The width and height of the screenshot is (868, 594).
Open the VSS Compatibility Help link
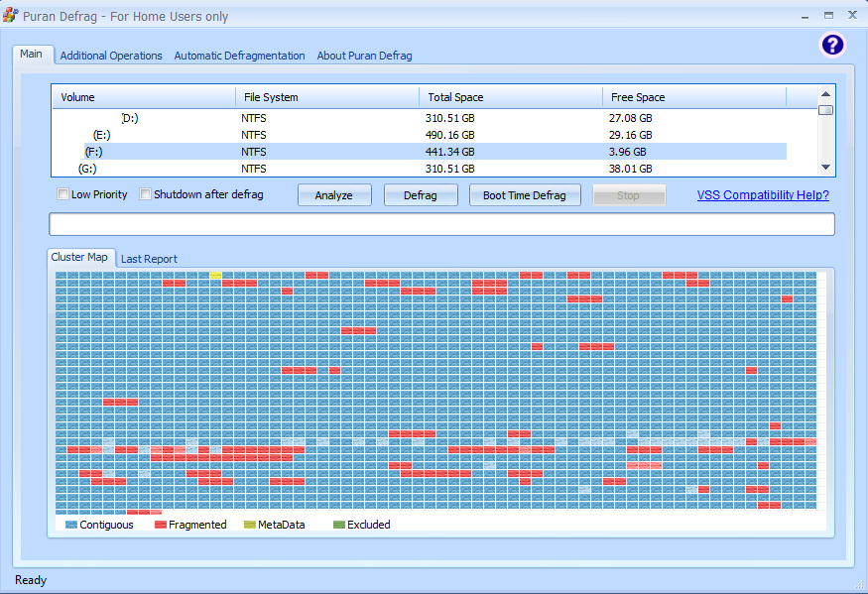(763, 195)
